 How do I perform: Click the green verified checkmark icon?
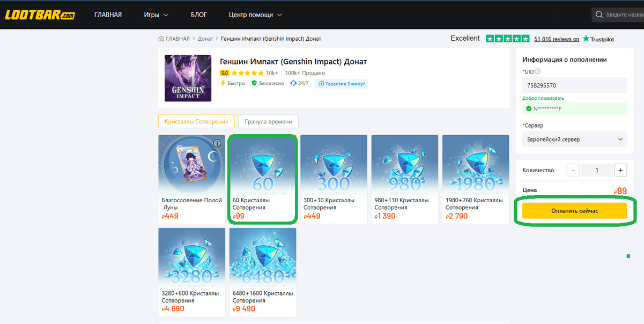(529, 109)
